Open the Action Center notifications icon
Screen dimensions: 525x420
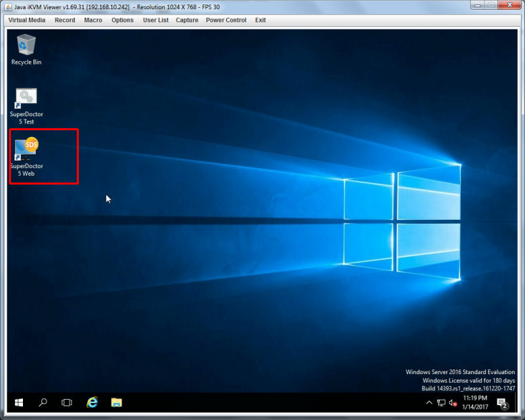point(502,404)
